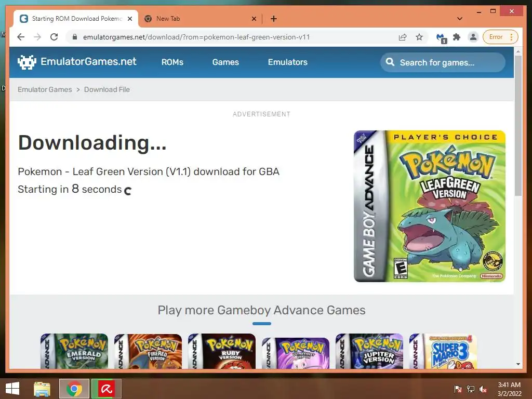Click the browser forward arrow
Screen dimensions: 532x399
click(37, 37)
